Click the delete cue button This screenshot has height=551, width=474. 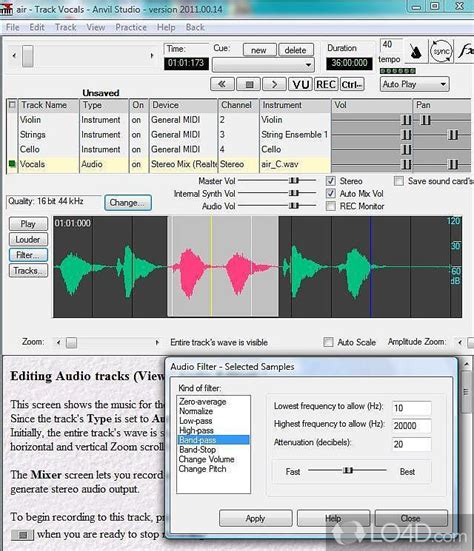click(x=296, y=50)
